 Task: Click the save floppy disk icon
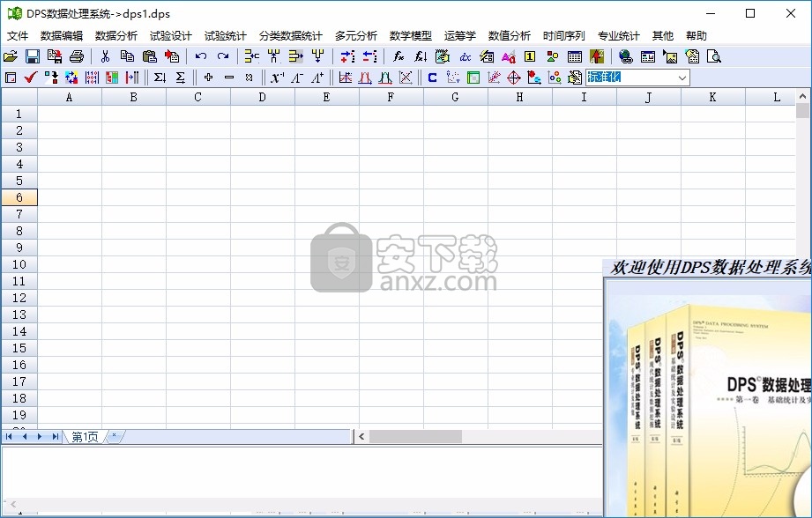coord(33,56)
